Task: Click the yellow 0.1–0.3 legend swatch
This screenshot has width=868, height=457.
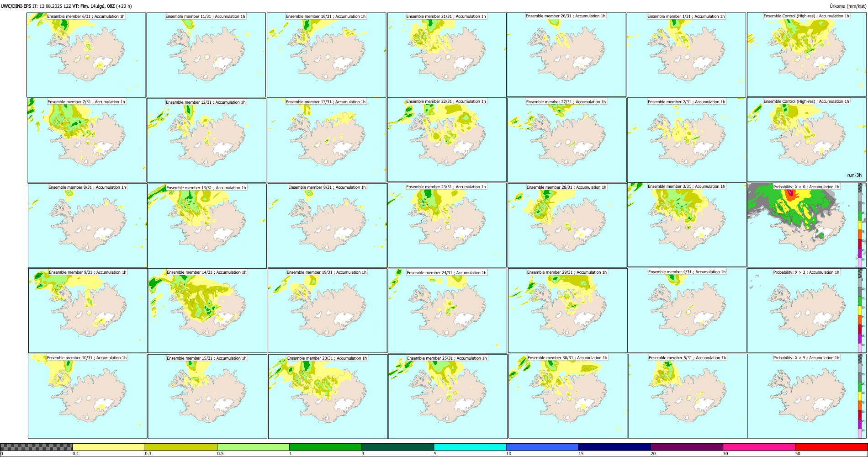Action: click(109, 447)
